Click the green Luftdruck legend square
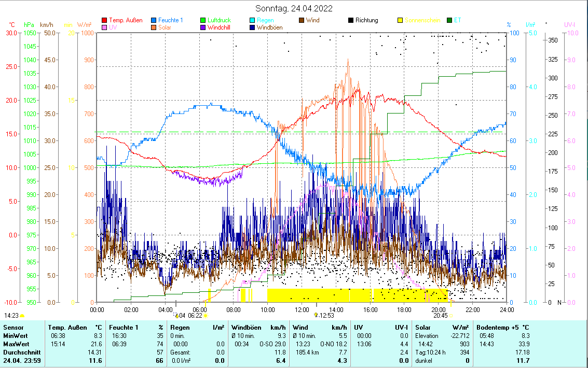This screenshot has height=368, width=588. coord(203,21)
